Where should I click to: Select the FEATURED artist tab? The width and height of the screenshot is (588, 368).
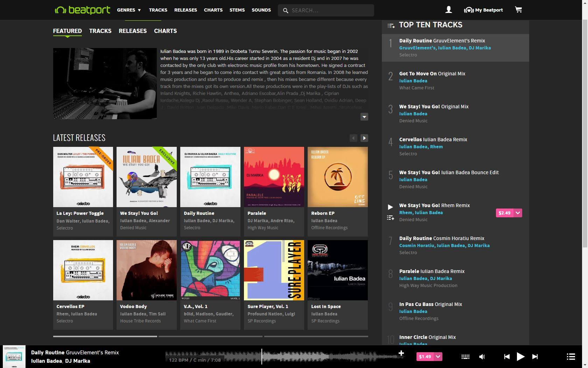pos(67,31)
